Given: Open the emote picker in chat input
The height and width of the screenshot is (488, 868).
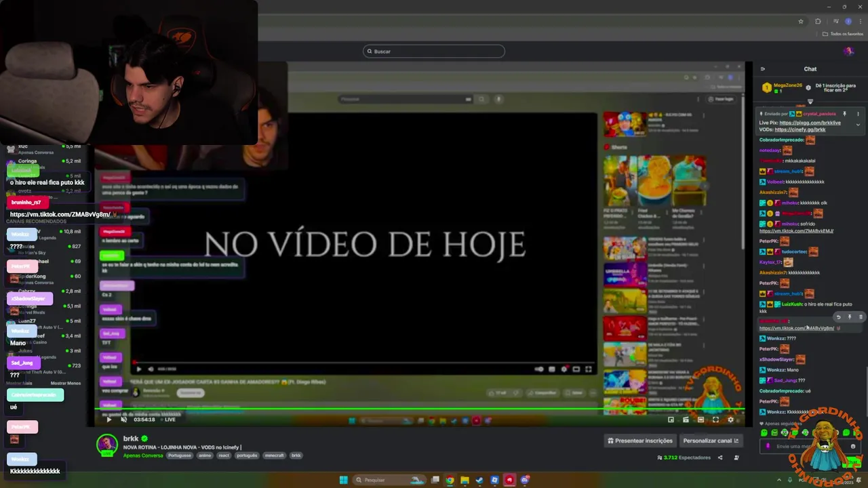Looking at the screenshot, I should (853, 446).
